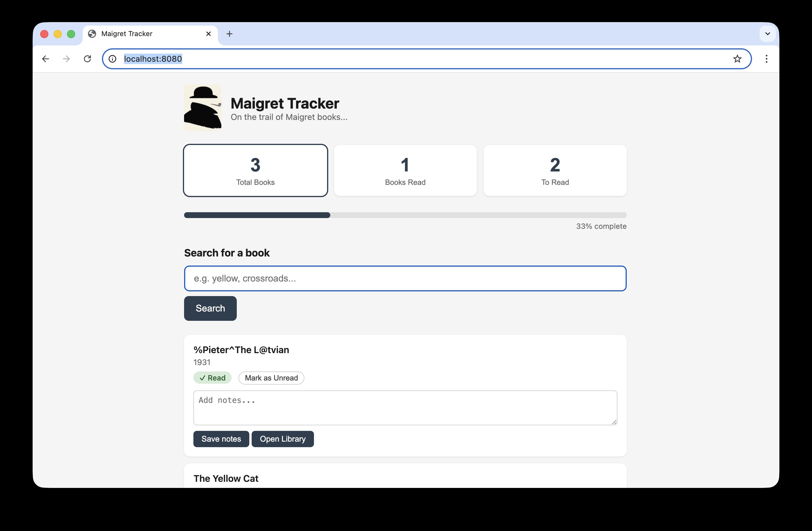812x531 pixels.
Task: Click the Search for a book heading
Action: tap(227, 253)
